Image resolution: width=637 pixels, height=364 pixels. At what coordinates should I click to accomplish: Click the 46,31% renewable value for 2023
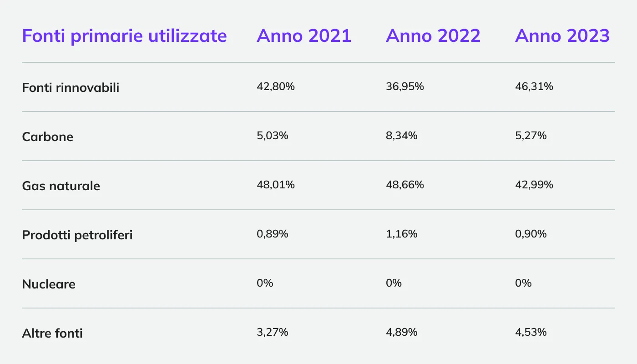pyautogui.click(x=534, y=86)
